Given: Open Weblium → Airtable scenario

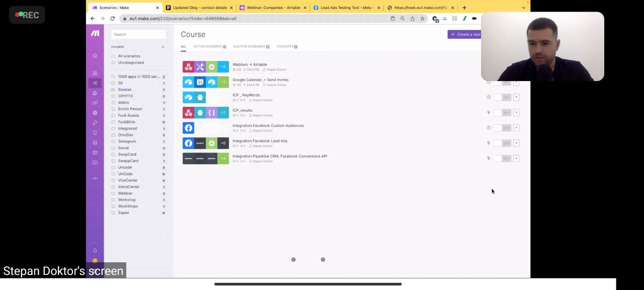Looking at the screenshot, I should click(x=250, y=64).
